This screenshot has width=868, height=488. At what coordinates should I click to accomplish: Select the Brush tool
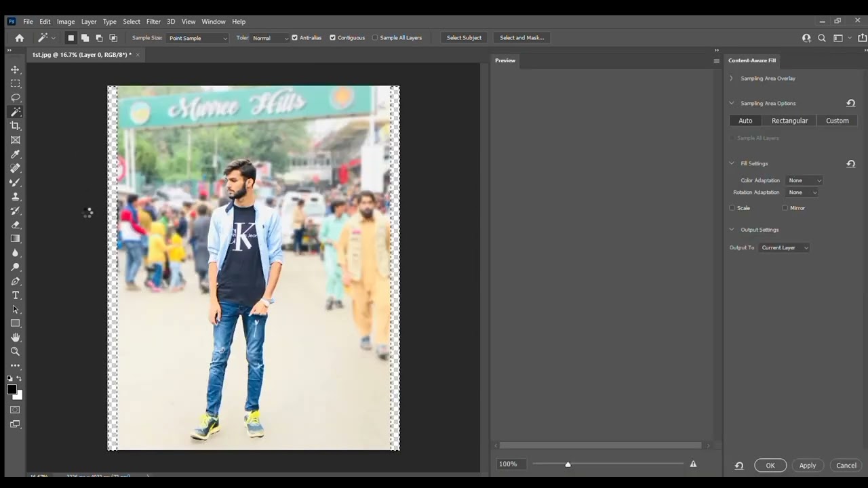[15, 182]
